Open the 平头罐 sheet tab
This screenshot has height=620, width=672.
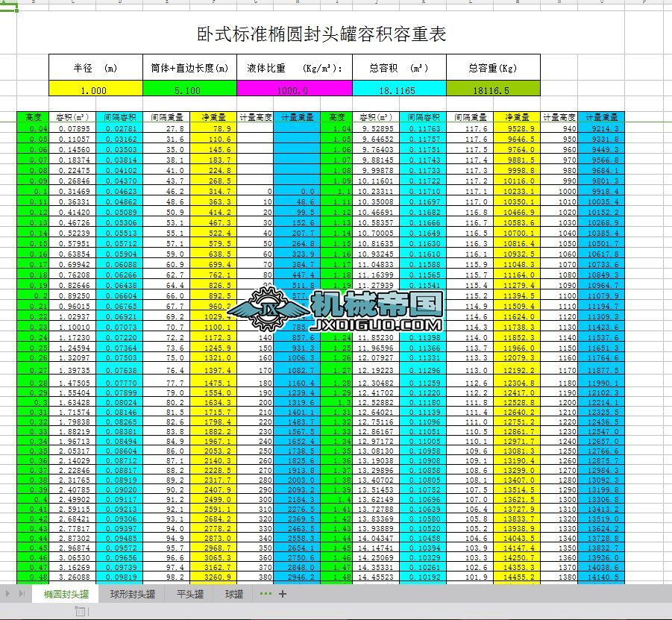pos(190,594)
